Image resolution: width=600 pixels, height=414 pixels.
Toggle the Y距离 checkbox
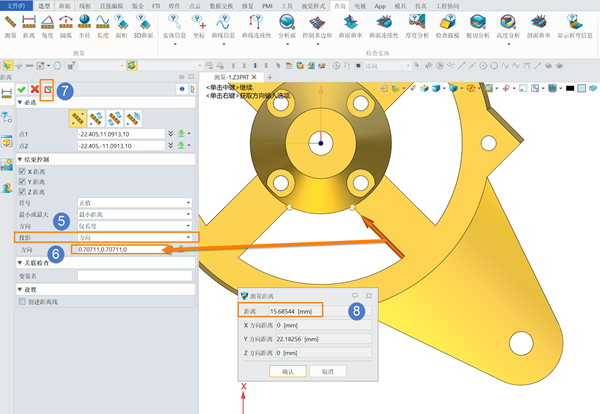22,181
